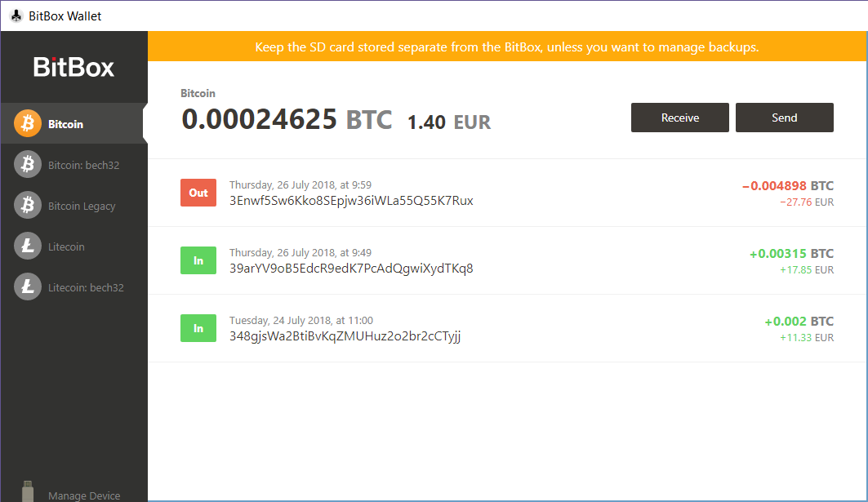
Task: Click the BitBox Wallet title bar icon
Action: click(x=16, y=16)
